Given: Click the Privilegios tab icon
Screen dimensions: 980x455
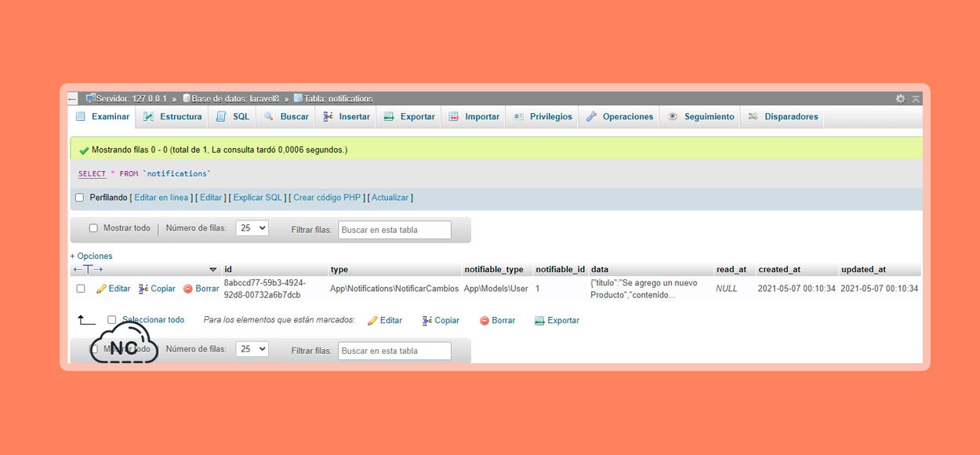Looking at the screenshot, I should tap(518, 117).
